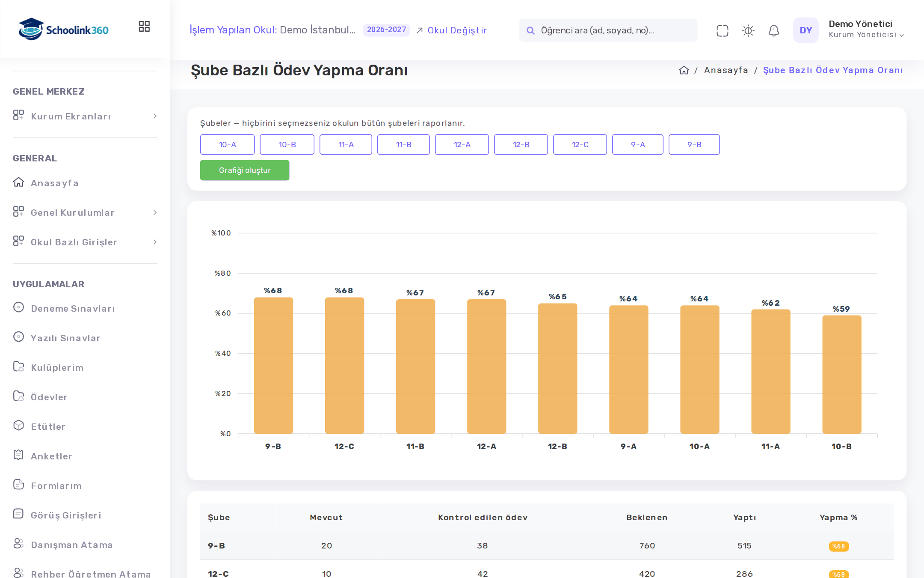
Task: Click the Ödevler folder icon
Action: (18, 396)
